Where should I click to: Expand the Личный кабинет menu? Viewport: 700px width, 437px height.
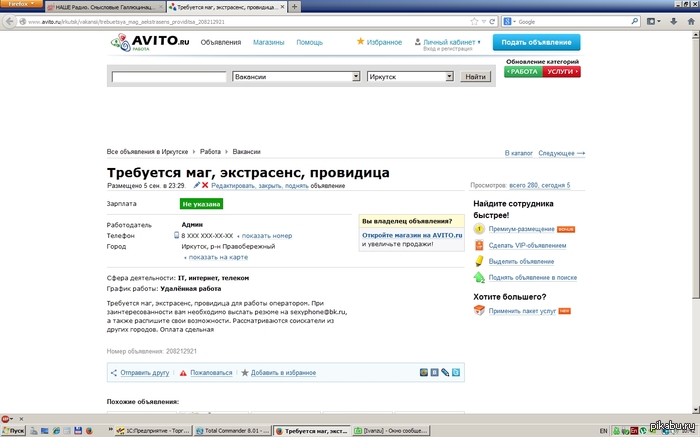[x=448, y=42]
